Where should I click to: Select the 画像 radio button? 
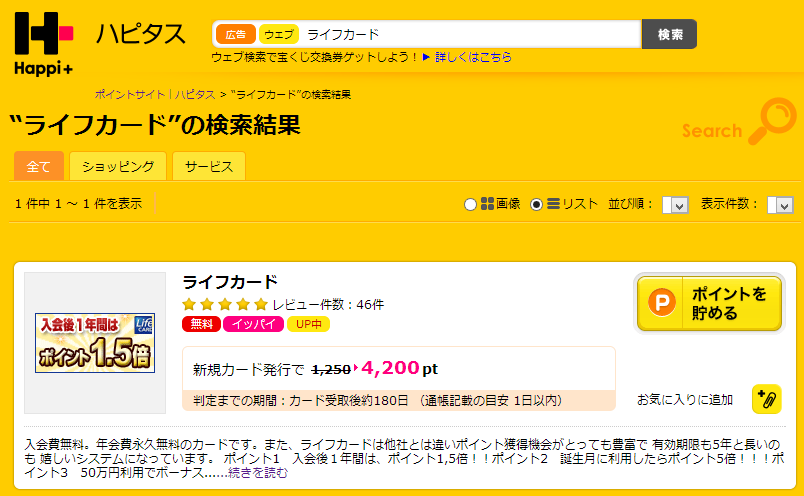point(470,205)
